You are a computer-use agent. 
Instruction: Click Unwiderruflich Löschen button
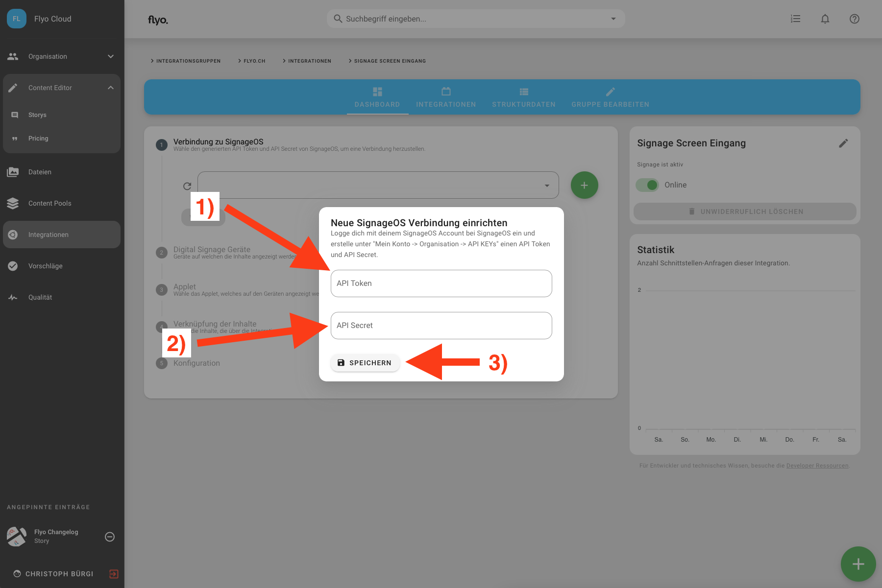[x=745, y=212]
